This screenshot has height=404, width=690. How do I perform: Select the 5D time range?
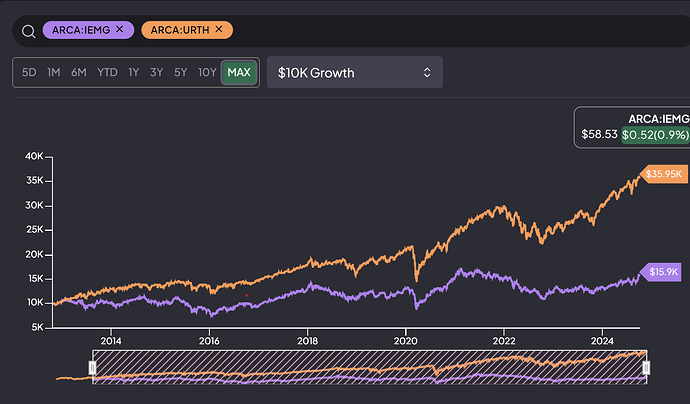pos(29,72)
